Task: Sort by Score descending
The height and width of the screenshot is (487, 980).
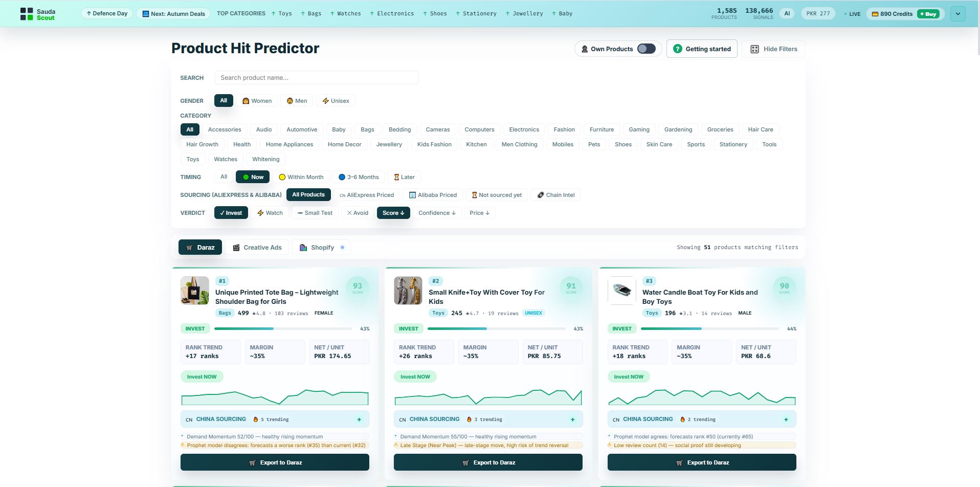Action: coord(393,213)
